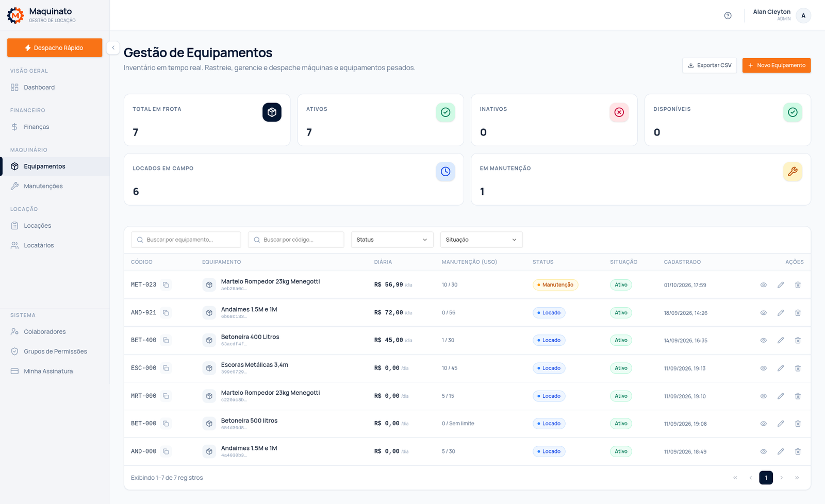Click the Despacho Rápido button
The image size is (825, 504).
click(55, 47)
